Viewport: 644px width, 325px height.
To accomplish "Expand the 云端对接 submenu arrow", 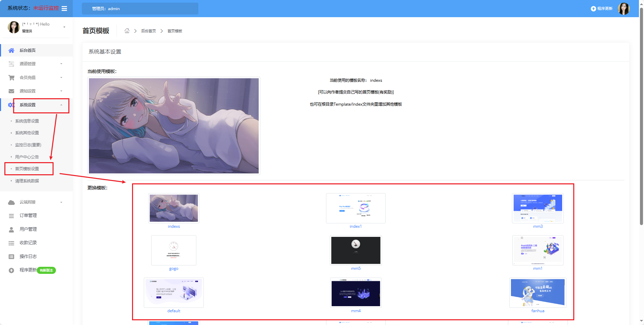I will 61,202.
